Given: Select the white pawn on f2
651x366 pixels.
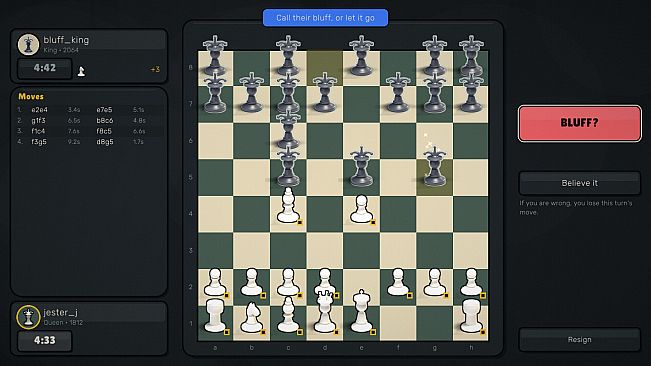Looking at the screenshot, I should coord(398,283).
